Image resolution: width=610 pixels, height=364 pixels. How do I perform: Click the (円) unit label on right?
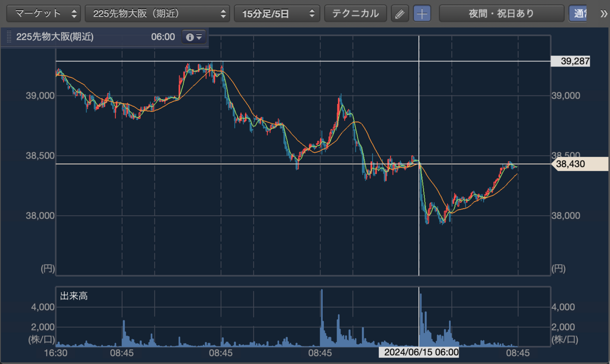click(x=559, y=268)
